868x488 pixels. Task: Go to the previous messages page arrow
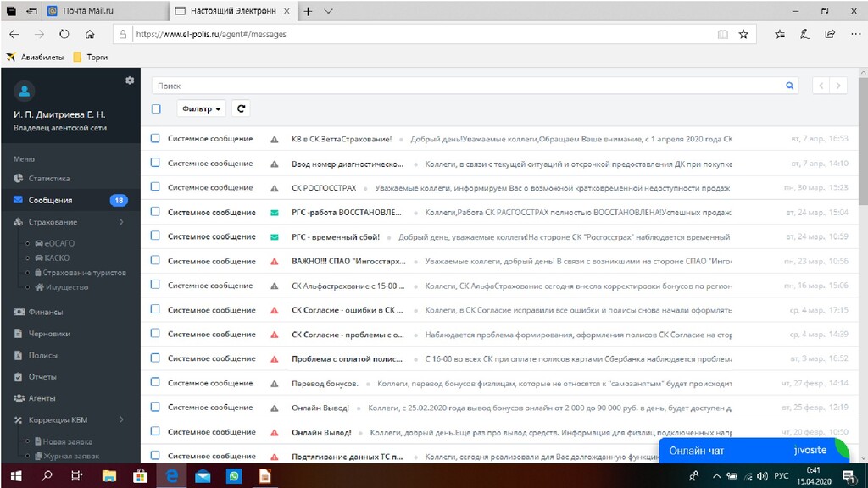pos(821,86)
